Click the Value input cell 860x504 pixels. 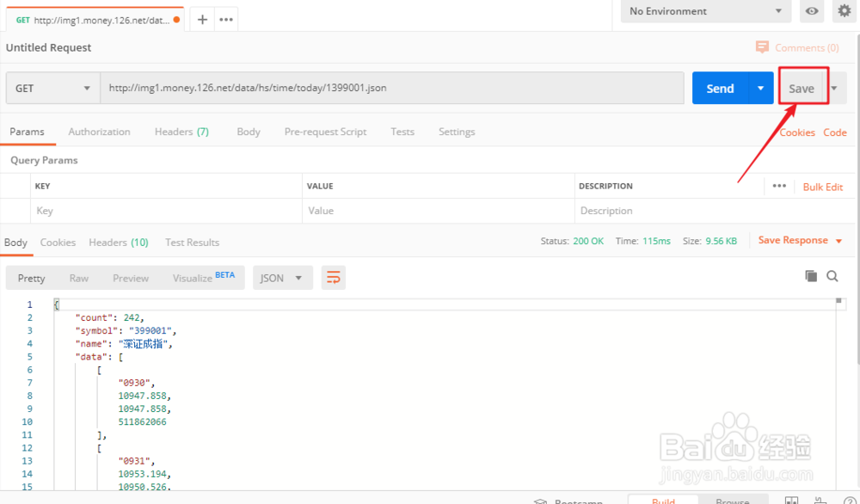pyautogui.click(x=439, y=211)
